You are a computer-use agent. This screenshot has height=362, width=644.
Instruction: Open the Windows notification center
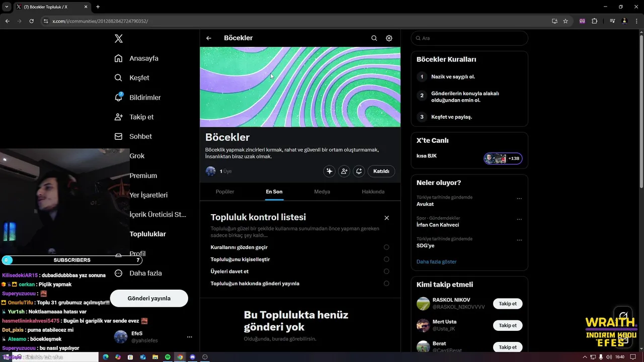(633, 357)
